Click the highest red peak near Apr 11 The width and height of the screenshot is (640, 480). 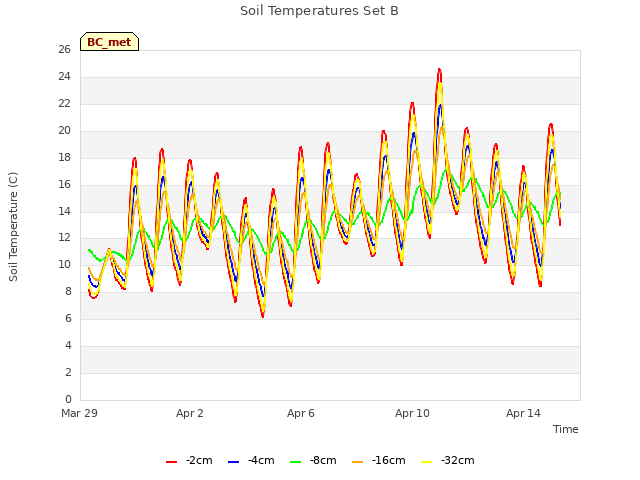tap(439, 69)
